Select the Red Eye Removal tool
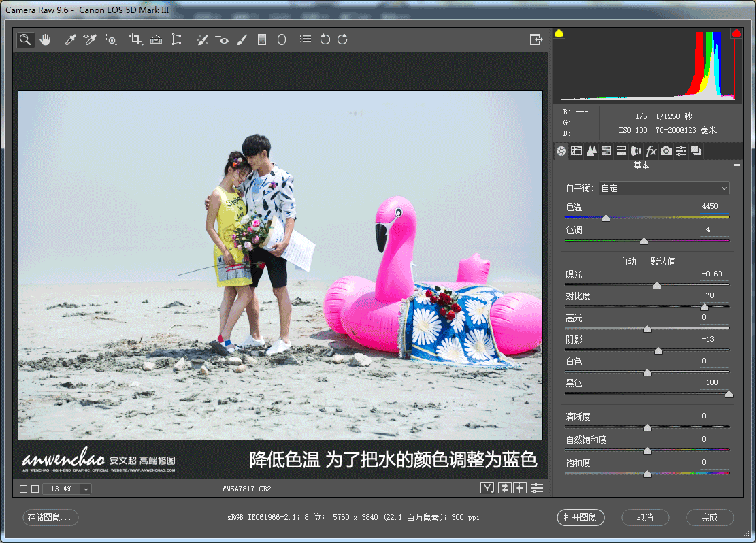The height and width of the screenshot is (543, 756). (x=222, y=39)
